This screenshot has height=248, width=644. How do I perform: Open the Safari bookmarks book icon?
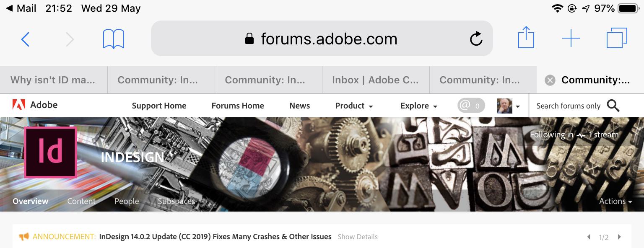pyautogui.click(x=114, y=39)
